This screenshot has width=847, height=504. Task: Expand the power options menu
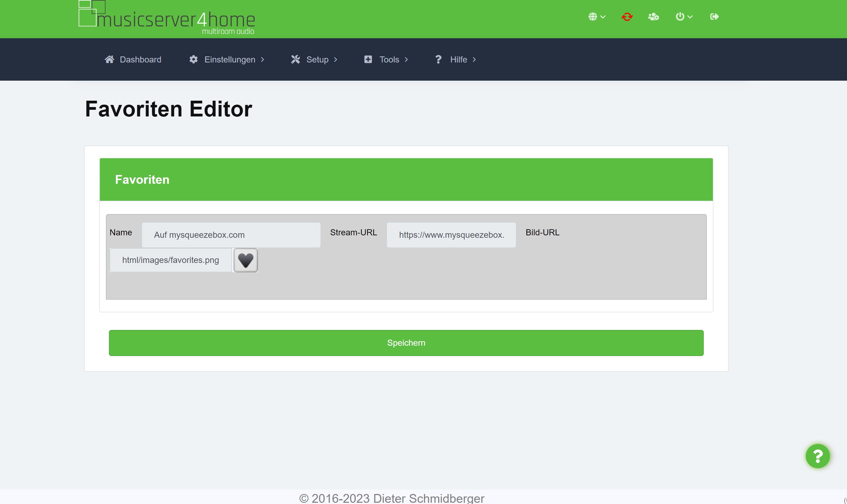(x=683, y=17)
